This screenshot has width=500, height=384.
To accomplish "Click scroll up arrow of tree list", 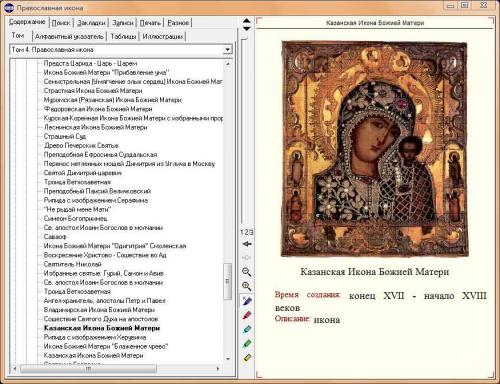I will (228, 63).
